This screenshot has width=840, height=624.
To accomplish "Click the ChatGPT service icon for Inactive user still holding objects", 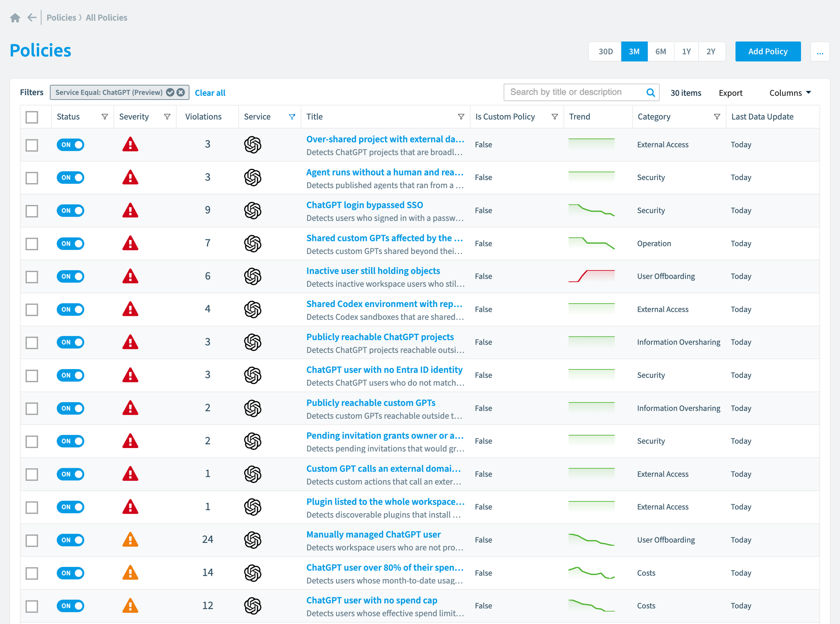I will [x=253, y=276].
